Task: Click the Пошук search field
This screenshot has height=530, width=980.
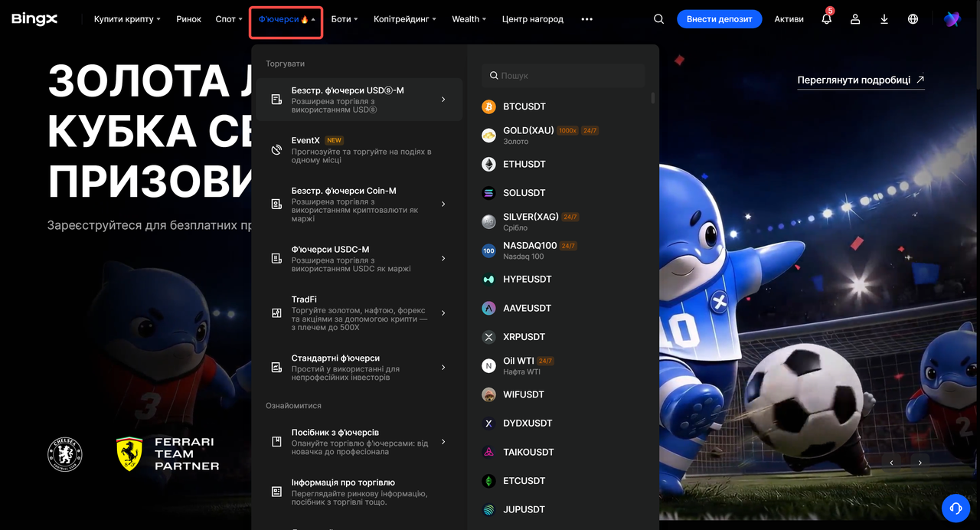Action: point(563,76)
